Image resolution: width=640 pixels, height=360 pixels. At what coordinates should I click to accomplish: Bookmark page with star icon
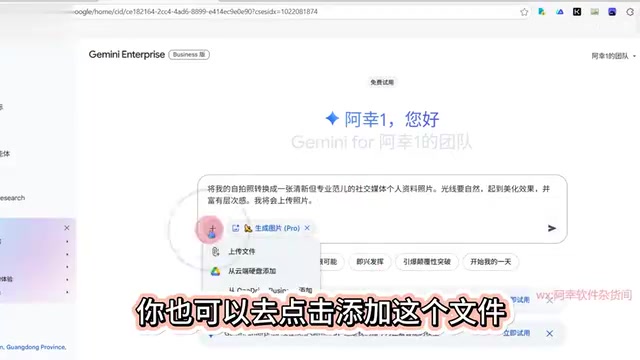[524, 12]
